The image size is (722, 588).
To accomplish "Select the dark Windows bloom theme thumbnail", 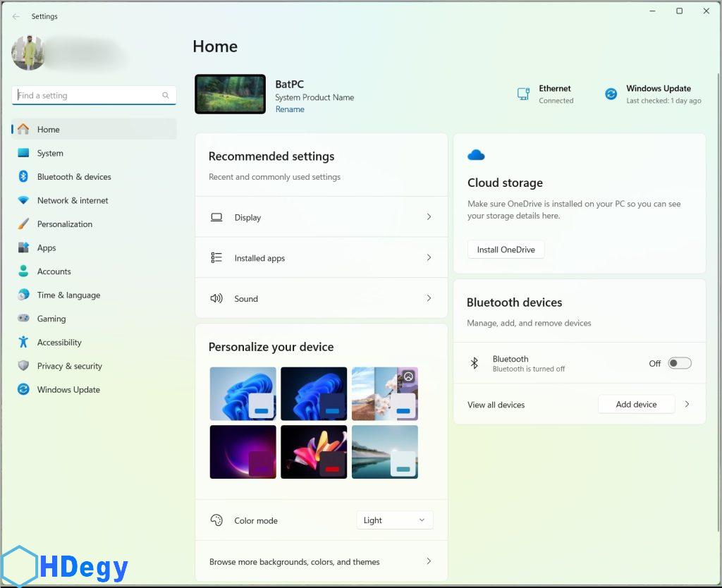I will point(314,393).
